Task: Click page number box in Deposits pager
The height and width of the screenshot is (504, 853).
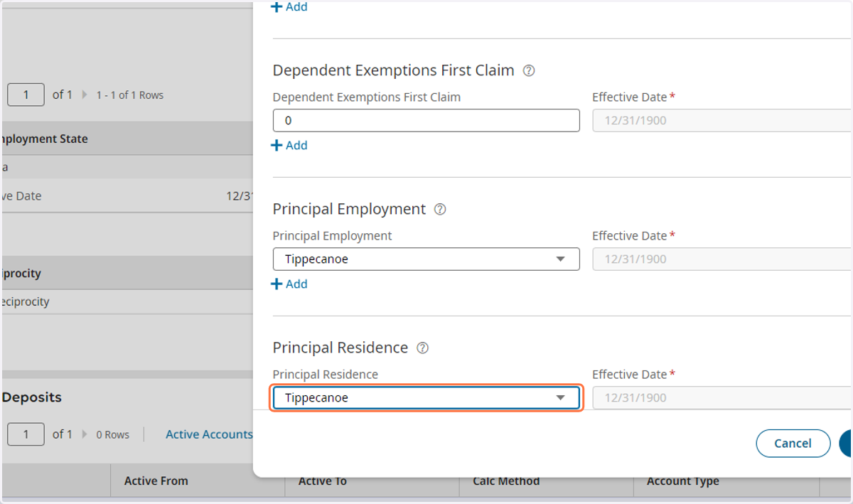Action: [26, 434]
